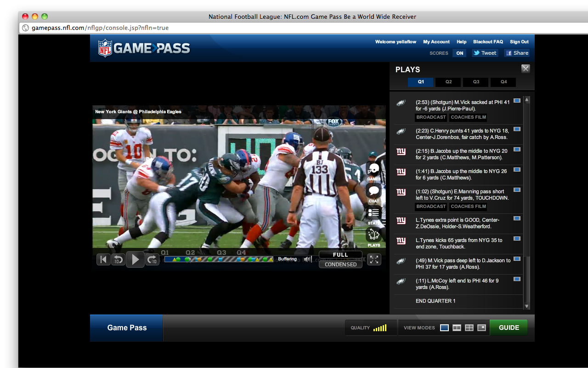Screen dimensions: 588x368
Task: Switch to Full game mode
Action: pyautogui.click(x=340, y=255)
